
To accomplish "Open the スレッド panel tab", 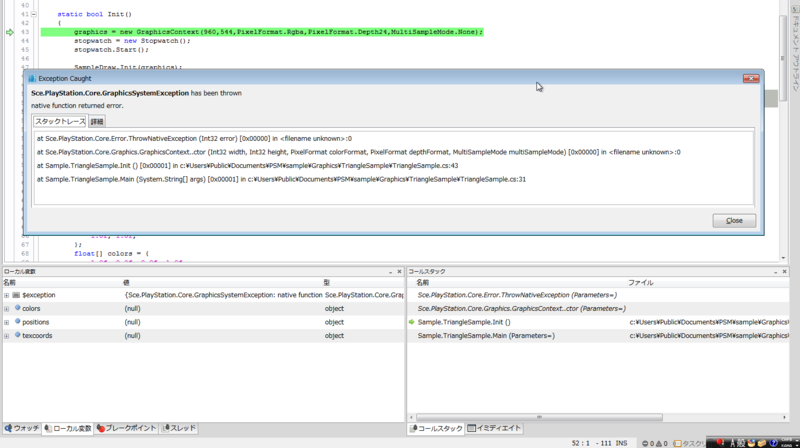I will [179, 428].
